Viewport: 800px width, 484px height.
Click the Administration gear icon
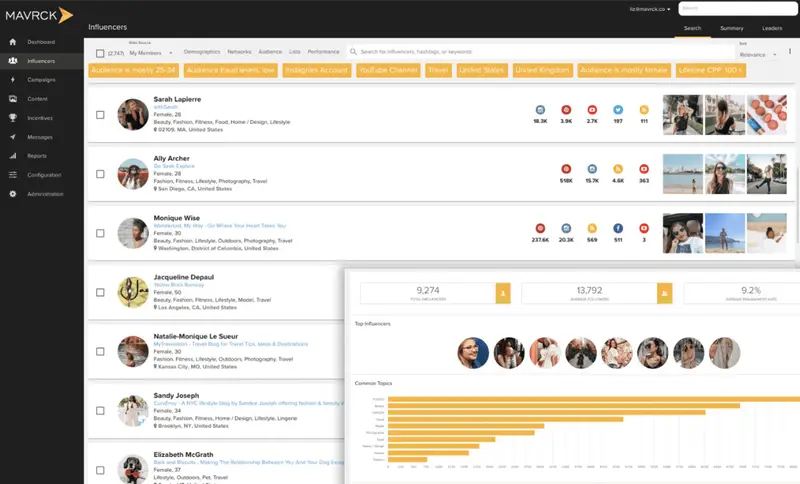point(12,194)
